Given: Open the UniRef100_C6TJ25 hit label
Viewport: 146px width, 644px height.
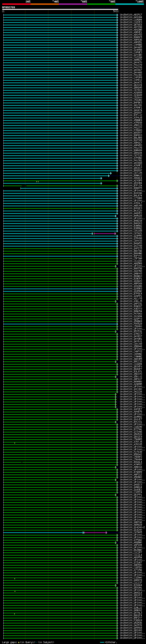Looking at the screenshot, I should click(x=131, y=173).
